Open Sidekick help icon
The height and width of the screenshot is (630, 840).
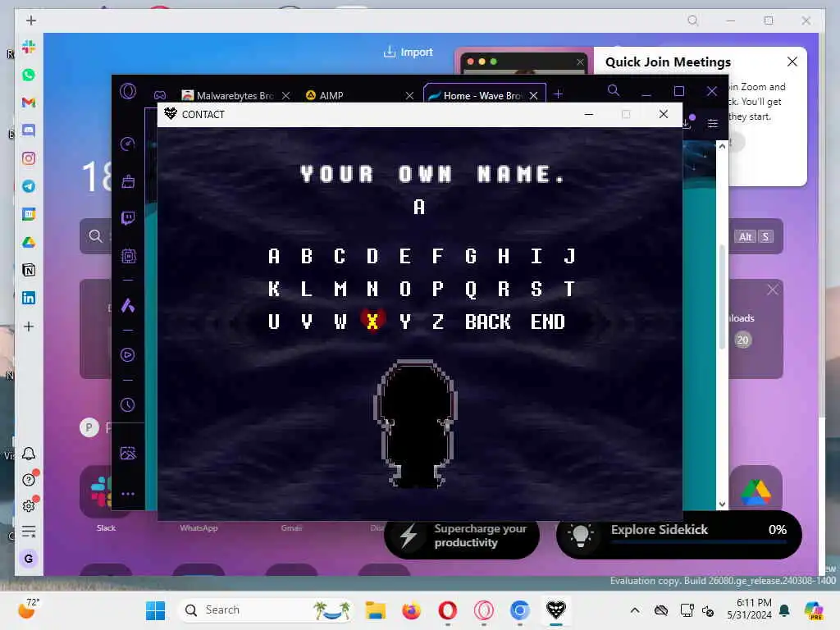pos(29,479)
